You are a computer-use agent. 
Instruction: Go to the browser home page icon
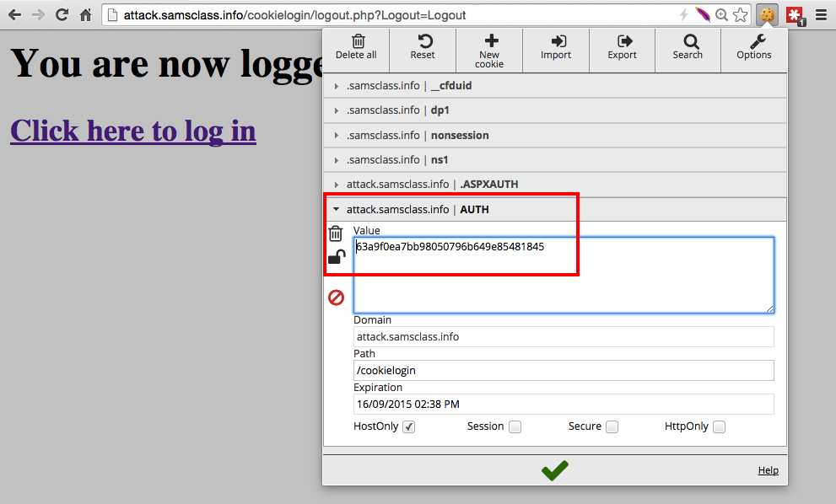pyautogui.click(x=86, y=15)
